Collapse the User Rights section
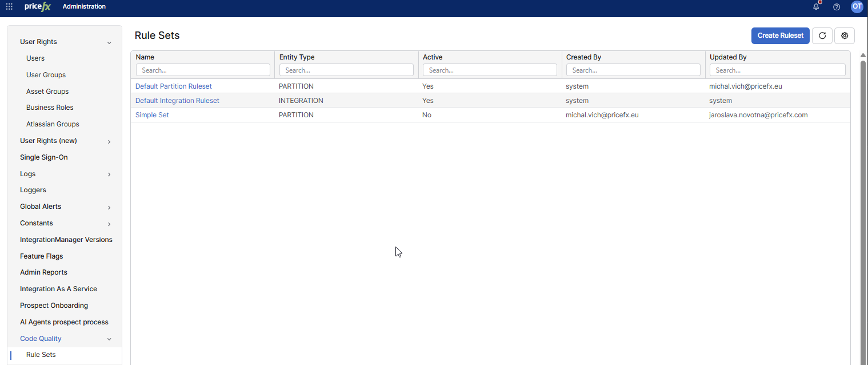Screen dimensions: 868x365 [109, 42]
